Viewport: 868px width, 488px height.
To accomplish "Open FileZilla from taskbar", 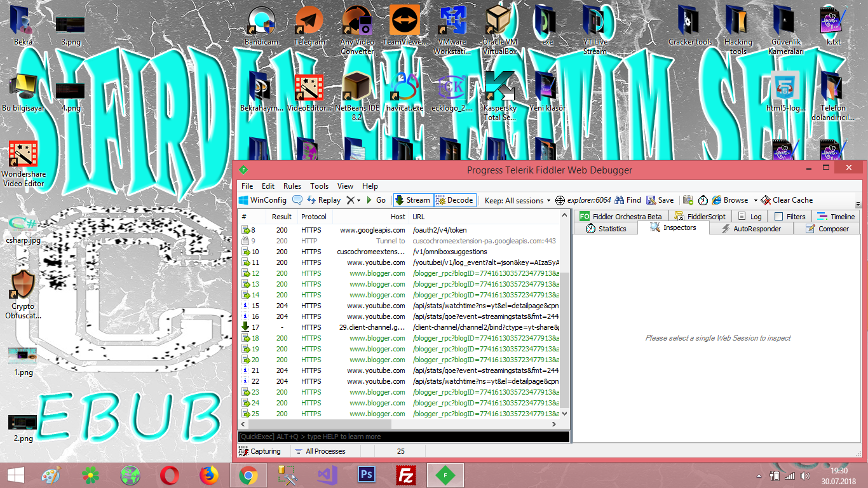I will (405, 475).
